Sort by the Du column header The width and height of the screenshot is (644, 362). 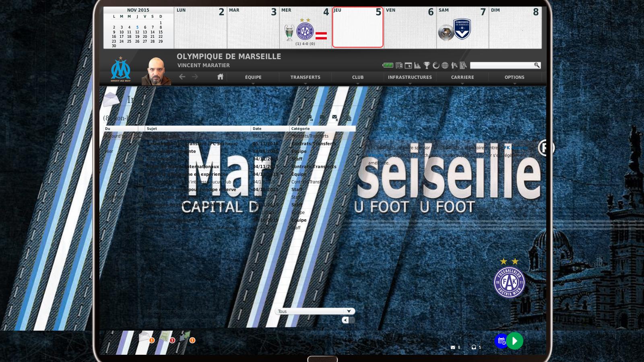[121, 129]
